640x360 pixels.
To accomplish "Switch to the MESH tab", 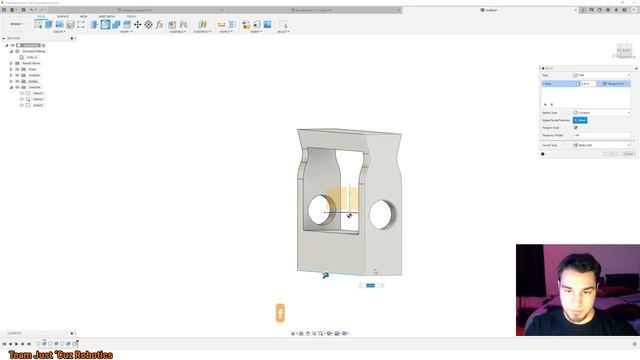I will click(x=83, y=17).
